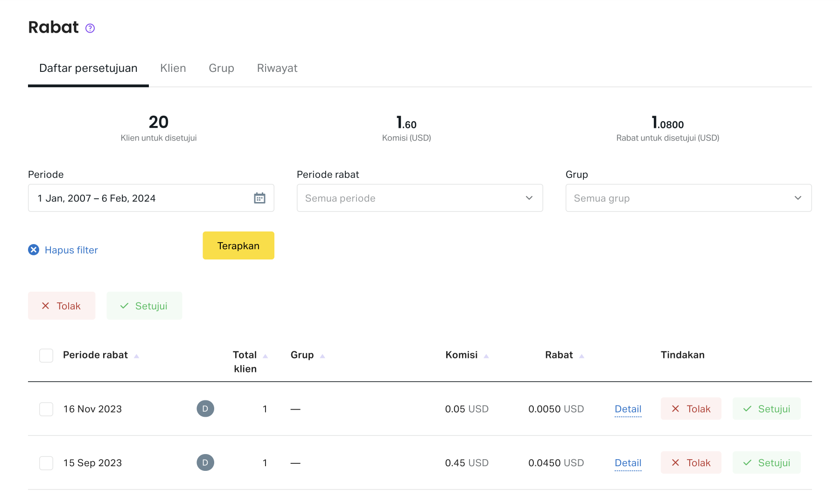Expand the Periode rabat dropdown
Viewport: 840px width, 504px height.
[420, 198]
